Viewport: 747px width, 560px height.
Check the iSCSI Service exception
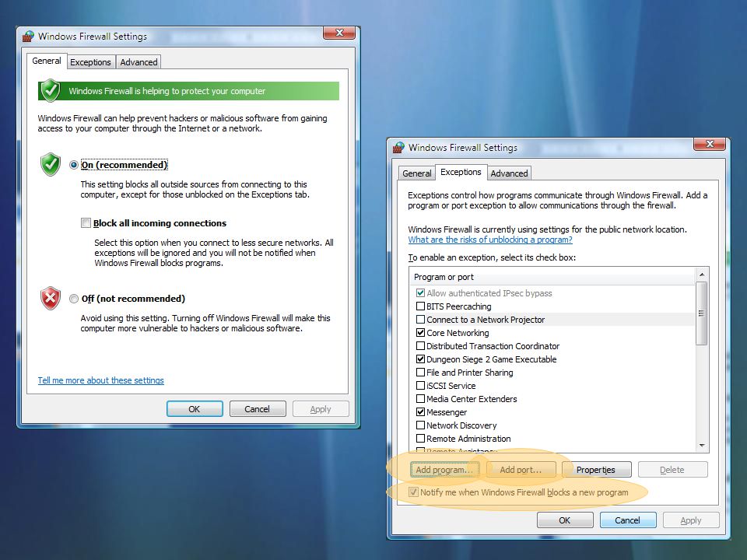[420, 386]
